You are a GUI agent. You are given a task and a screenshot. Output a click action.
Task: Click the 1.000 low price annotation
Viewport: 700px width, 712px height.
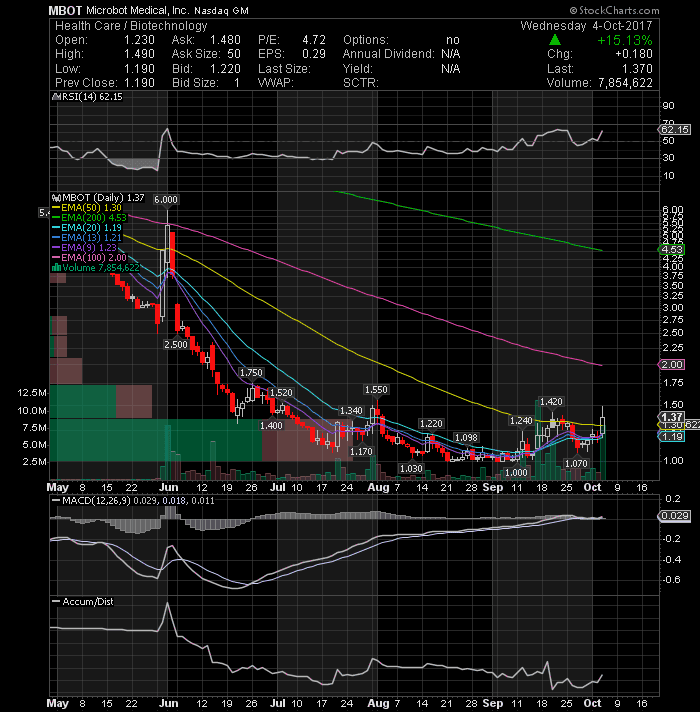516,473
